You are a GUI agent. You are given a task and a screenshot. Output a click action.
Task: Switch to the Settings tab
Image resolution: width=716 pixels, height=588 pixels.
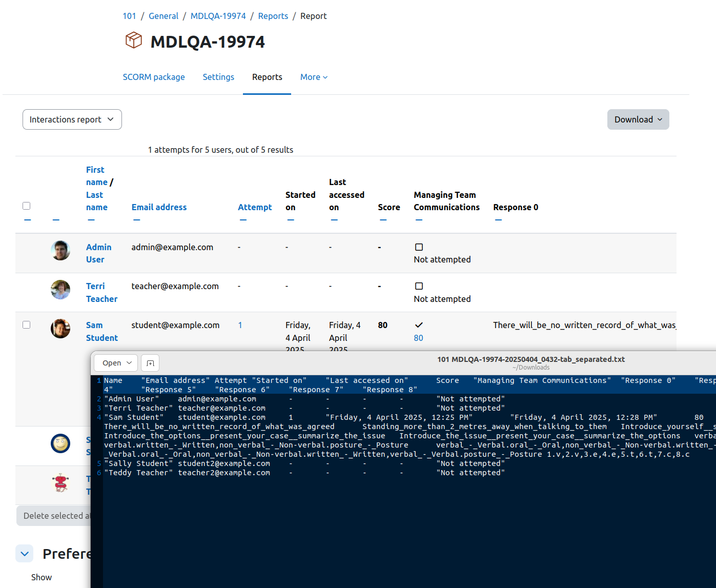[218, 77]
